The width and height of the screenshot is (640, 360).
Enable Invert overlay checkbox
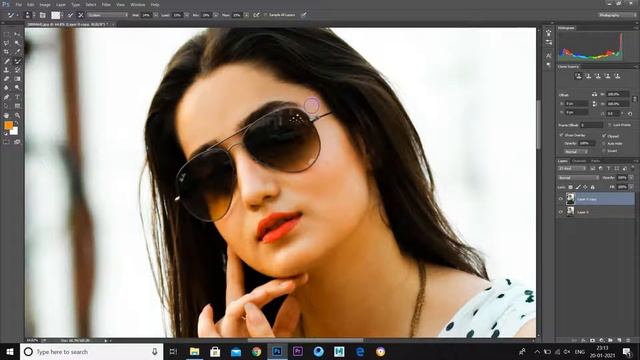(x=604, y=151)
